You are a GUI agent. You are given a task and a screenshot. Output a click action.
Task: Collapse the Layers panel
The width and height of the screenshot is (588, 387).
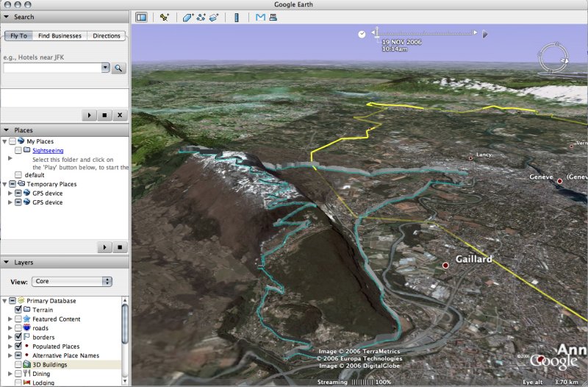tap(6, 262)
